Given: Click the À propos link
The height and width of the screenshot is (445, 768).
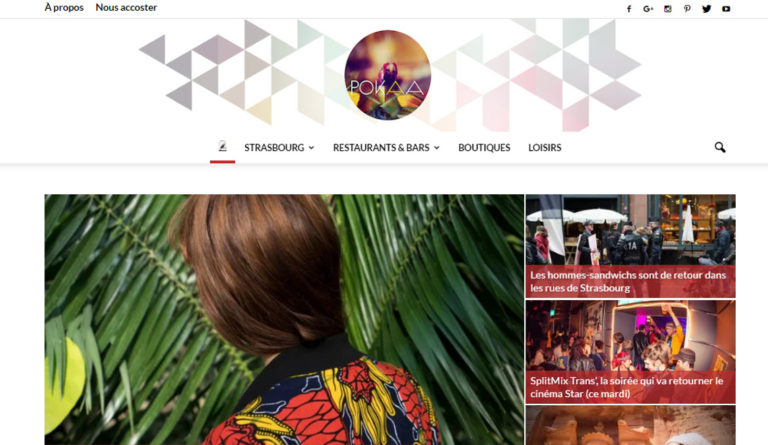Looking at the screenshot, I should pos(64,7).
